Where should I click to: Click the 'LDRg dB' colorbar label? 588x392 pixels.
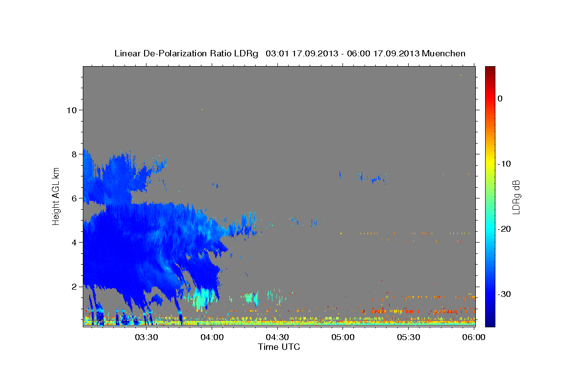(x=516, y=197)
